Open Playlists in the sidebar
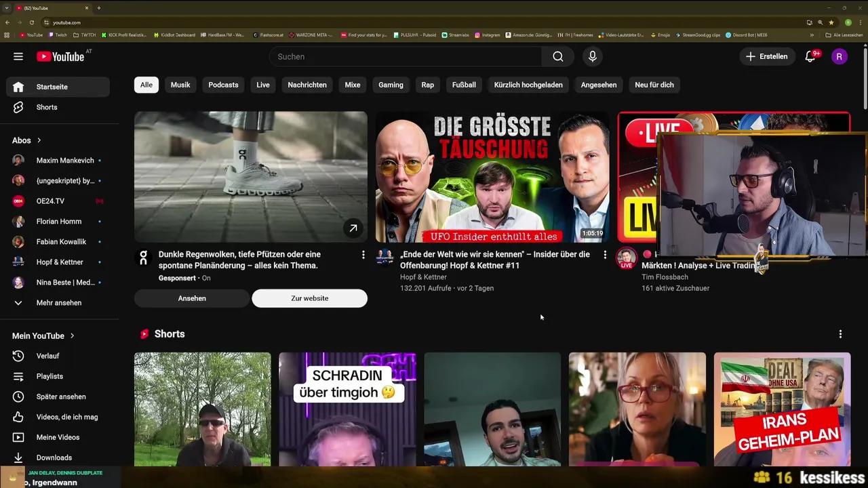 pyautogui.click(x=58, y=376)
